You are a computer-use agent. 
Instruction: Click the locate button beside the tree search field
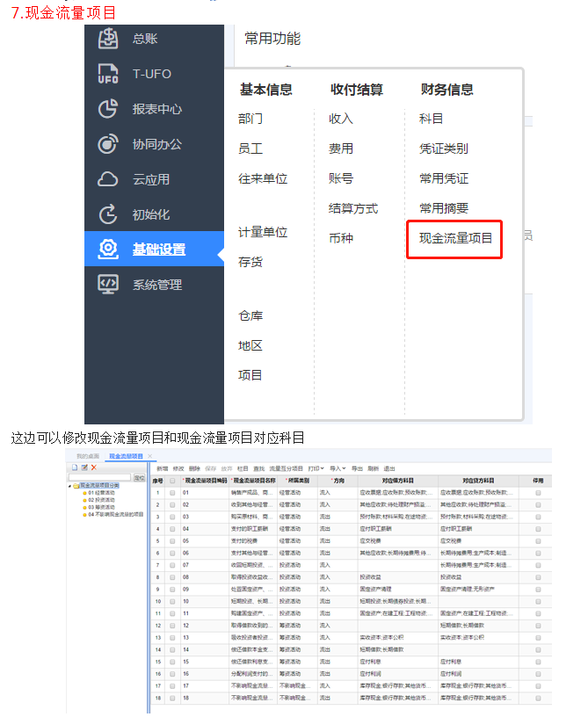(139, 477)
